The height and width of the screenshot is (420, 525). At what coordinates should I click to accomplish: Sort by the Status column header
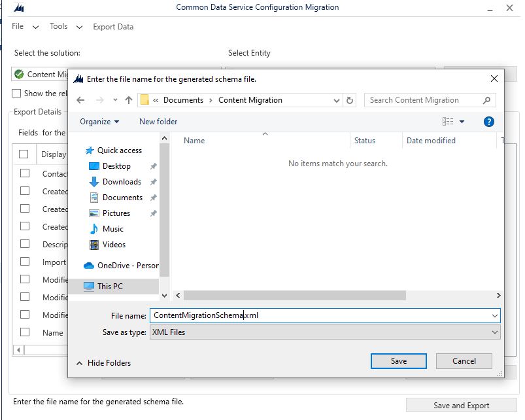(x=365, y=141)
